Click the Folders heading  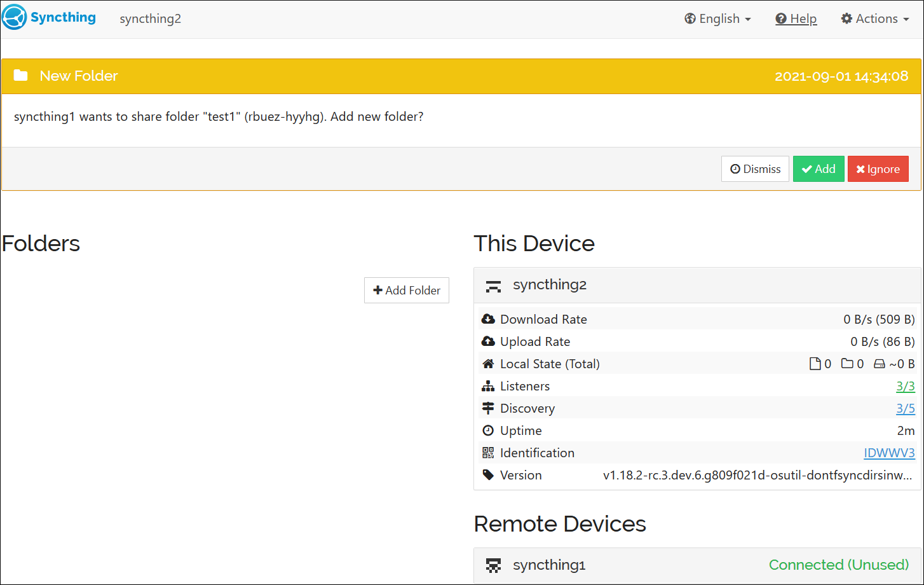pos(41,244)
